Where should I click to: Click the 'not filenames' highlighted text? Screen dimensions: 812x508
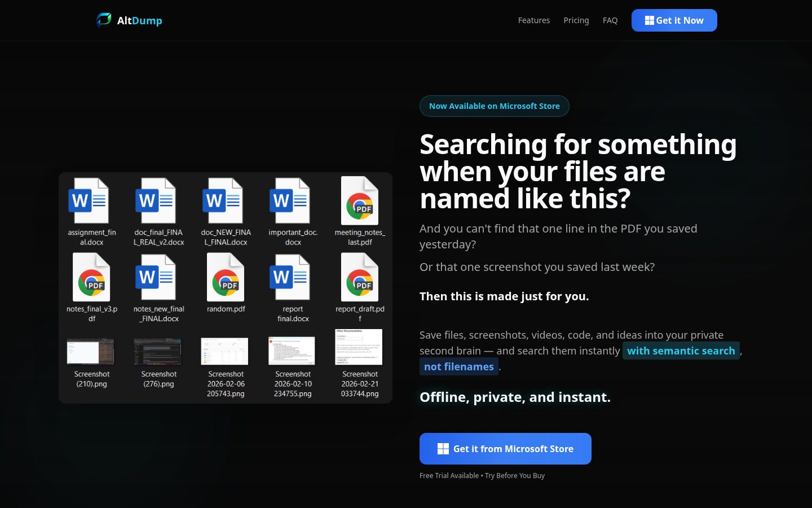coord(459,366)
